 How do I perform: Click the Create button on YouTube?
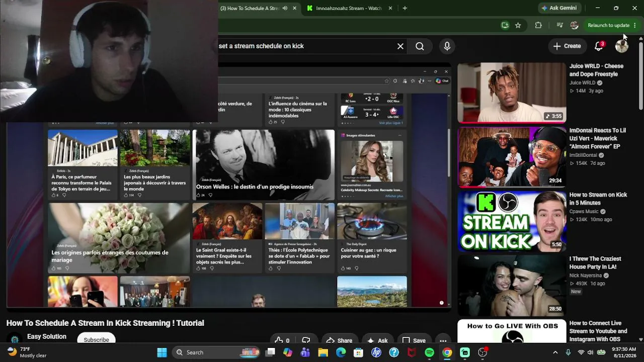pyautogui.click(x=567, y=46)
